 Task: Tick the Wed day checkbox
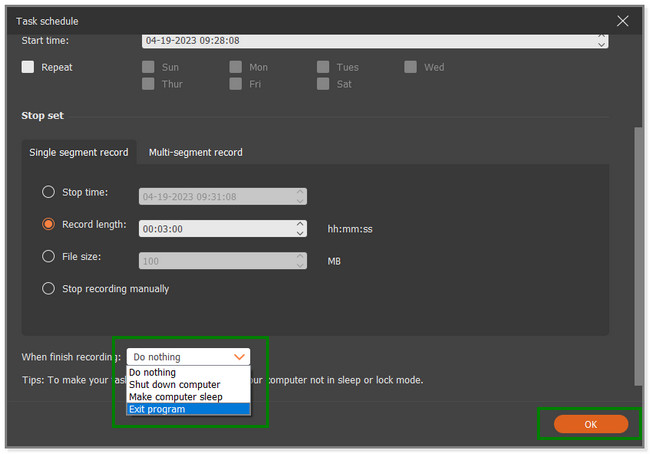point(411,68)
